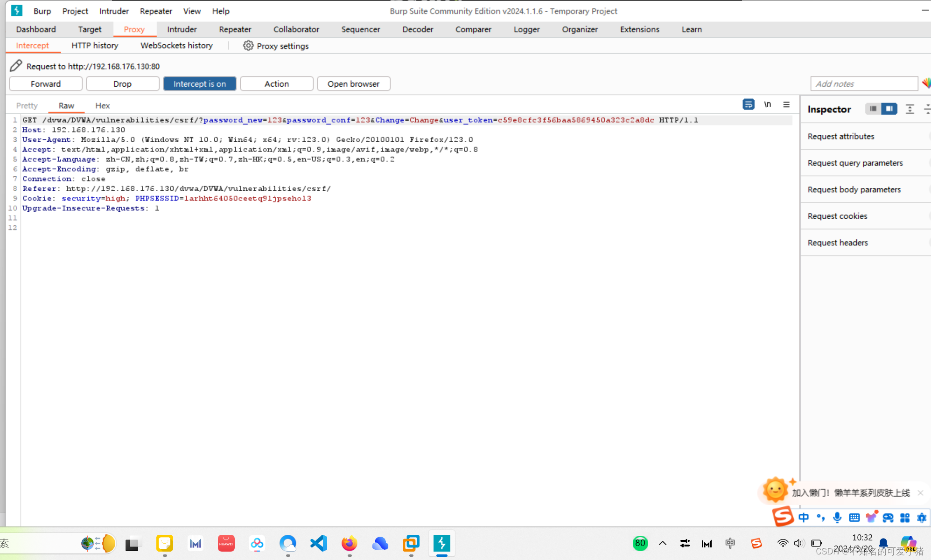Click Sogou Chinese mode 中 icon

click(x=804, y=518)
